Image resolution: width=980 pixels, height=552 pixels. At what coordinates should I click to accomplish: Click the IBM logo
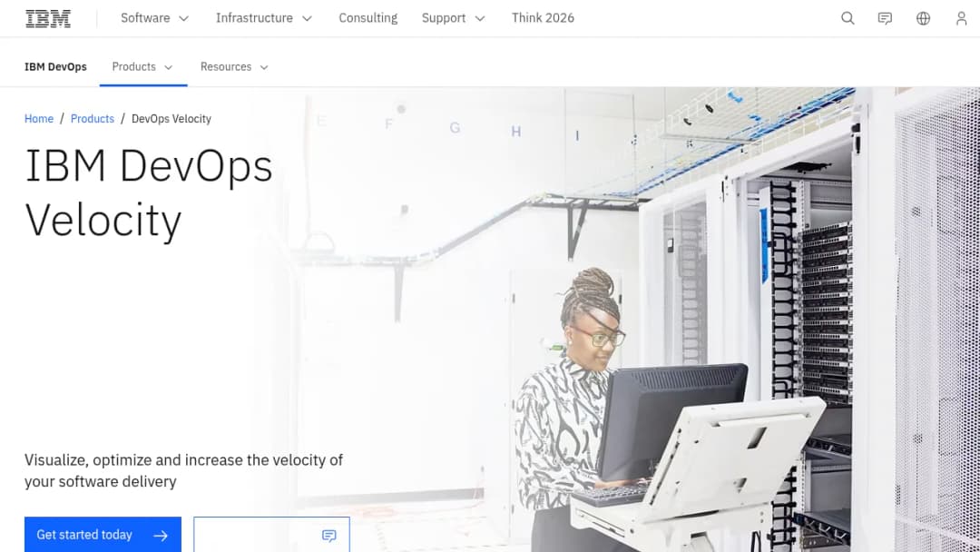click(x=48, y=18)
